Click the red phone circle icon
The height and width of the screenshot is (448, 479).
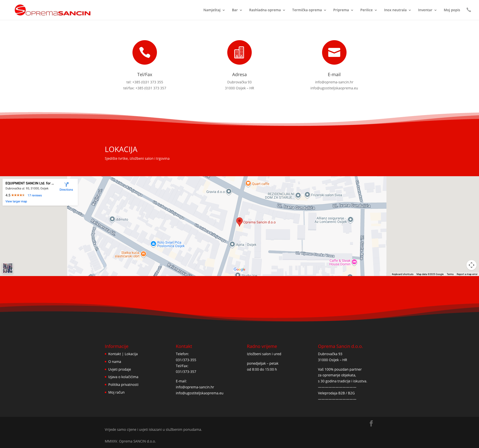pos(145,52)
